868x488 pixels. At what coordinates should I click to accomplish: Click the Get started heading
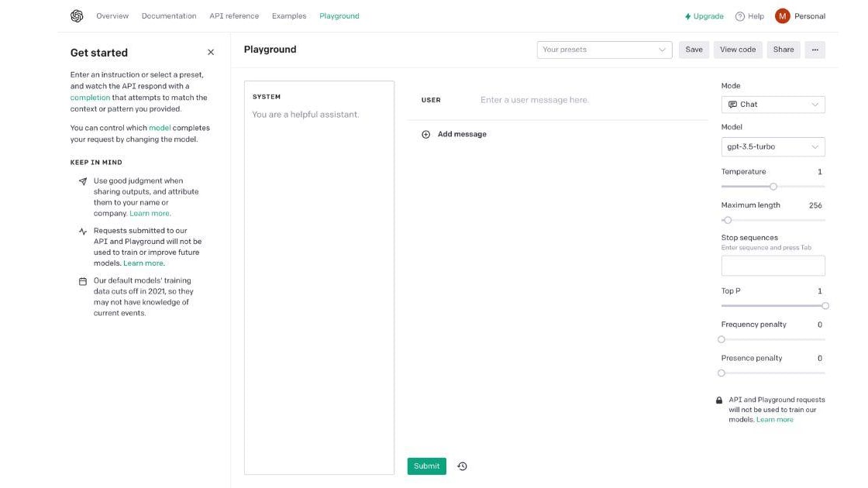tap(99, 53)
